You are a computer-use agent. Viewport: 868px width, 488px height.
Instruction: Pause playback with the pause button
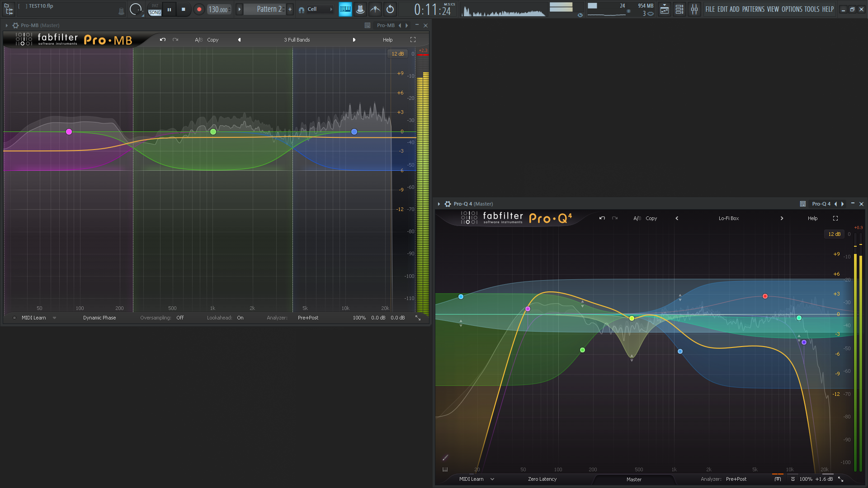[x=169, y=9]
